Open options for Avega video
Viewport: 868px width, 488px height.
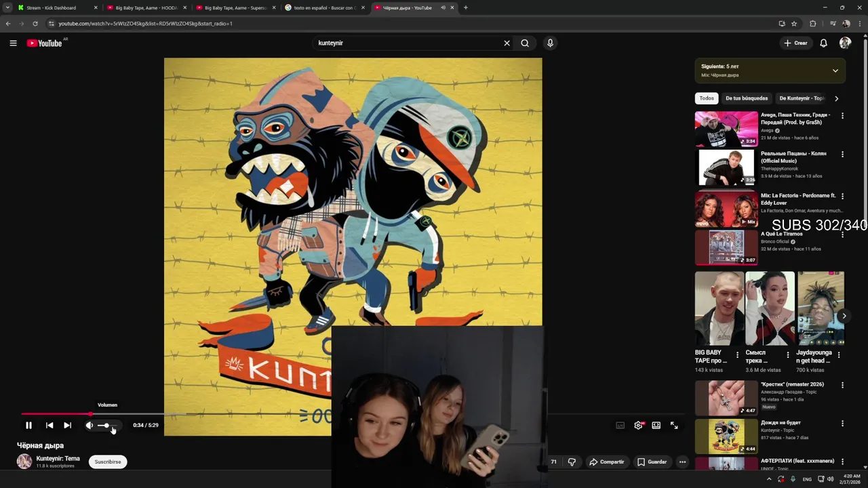coord(842,116)
